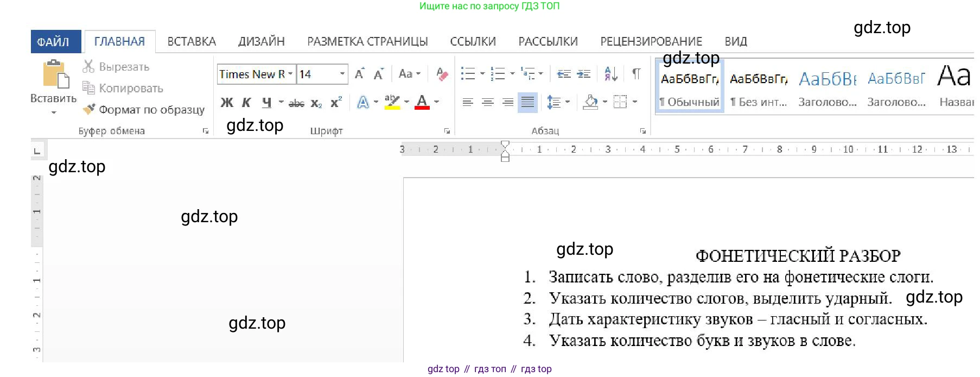Click Format Painter (Формат по образцу)
The height and width of the screenshot is (377, 980).
(x=144, y=109)
